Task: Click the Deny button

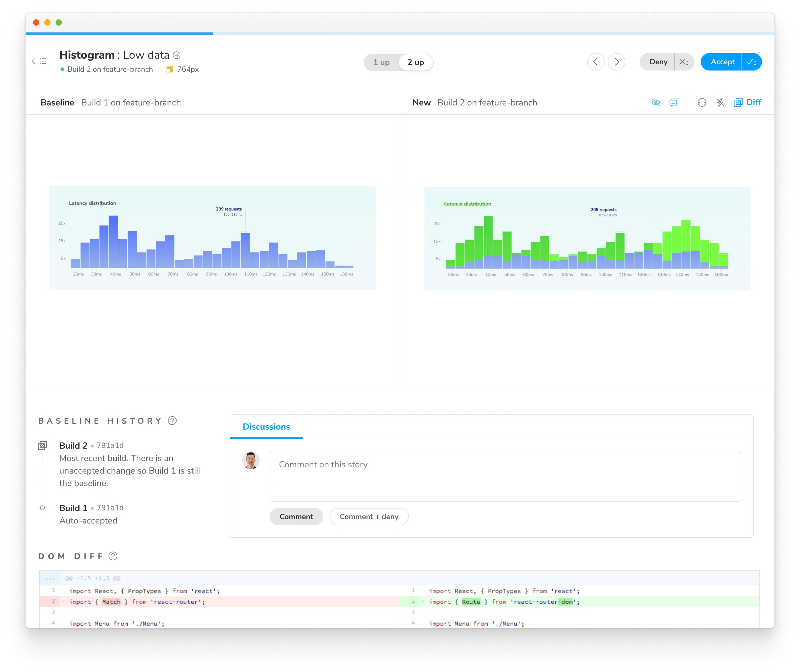Action: (657, 62)
